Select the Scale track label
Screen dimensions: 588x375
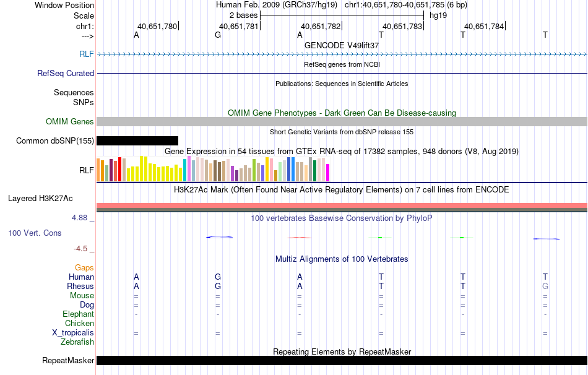[x=84, y=15]
